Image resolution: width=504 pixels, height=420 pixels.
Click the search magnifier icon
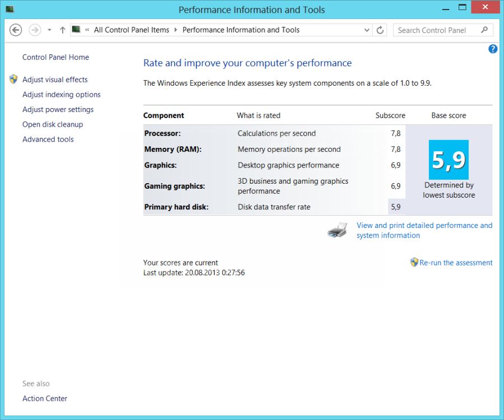[x=484, y=30]
